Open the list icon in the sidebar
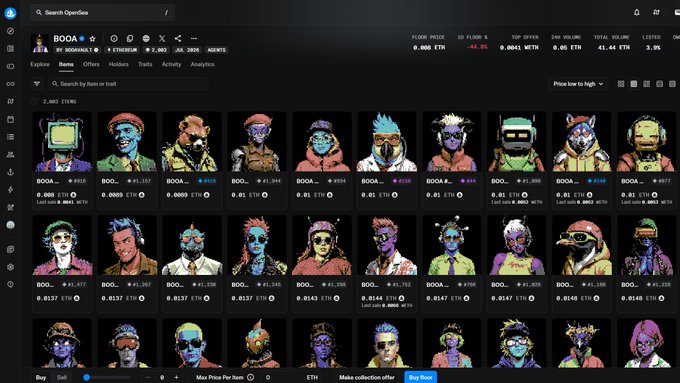This screenshot has width=680, height=383. (x=10, y=137)
